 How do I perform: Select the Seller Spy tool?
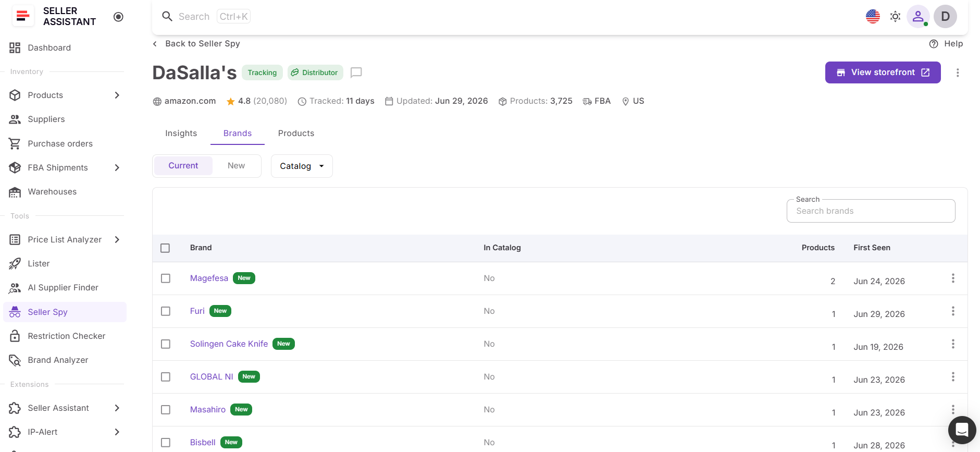click(x=65, y=312)
